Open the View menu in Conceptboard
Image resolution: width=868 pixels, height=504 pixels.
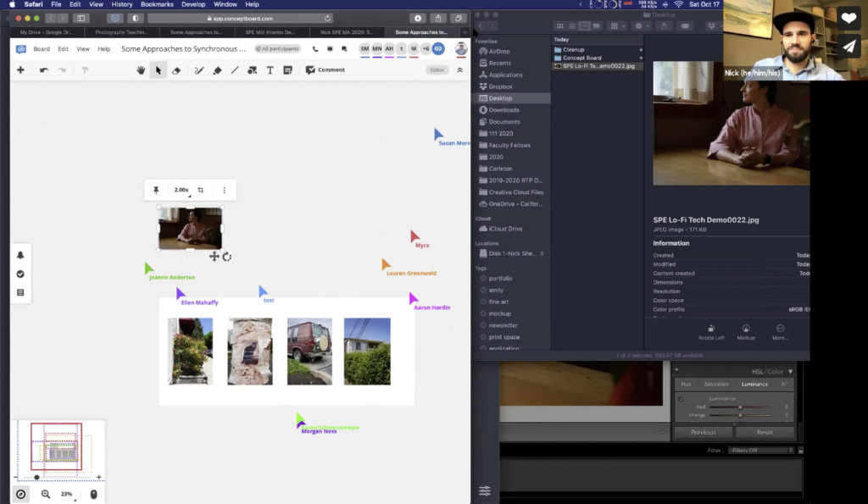click(x=83, y=48)
